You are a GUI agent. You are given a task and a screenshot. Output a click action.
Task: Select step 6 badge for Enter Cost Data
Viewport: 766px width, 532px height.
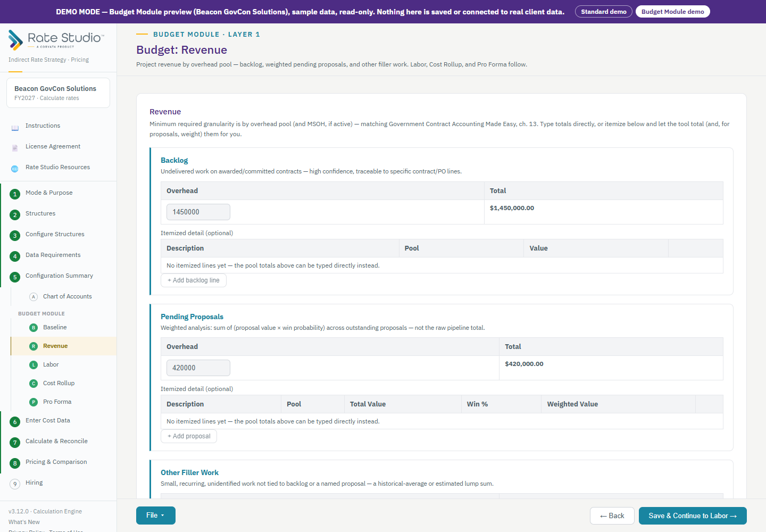(x=15, y=421)
